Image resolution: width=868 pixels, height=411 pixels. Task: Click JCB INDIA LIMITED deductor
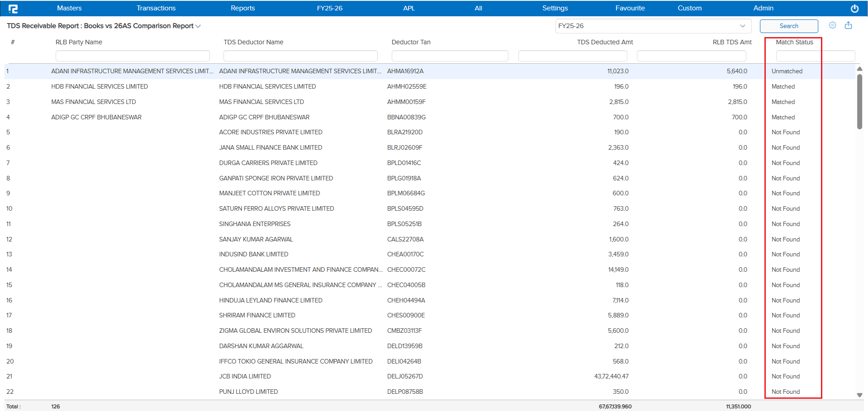click(x=245, y=376)
